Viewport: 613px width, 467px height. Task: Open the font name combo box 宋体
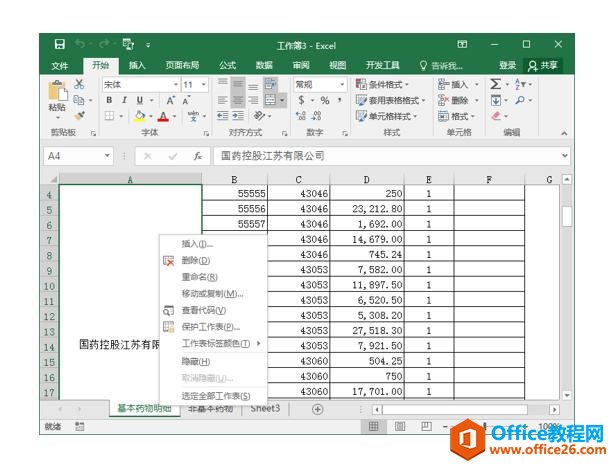click(x=141, y=85)
